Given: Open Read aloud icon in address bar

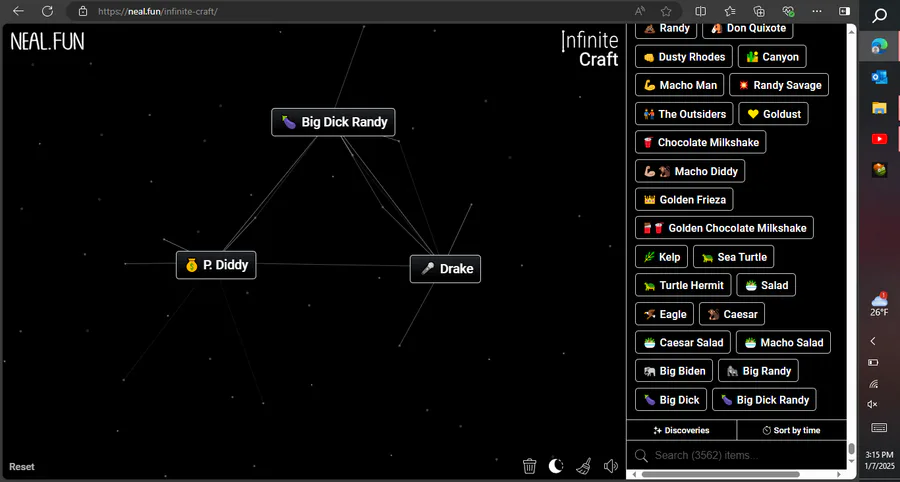Looking at the screenshot, I should [639, 11].
